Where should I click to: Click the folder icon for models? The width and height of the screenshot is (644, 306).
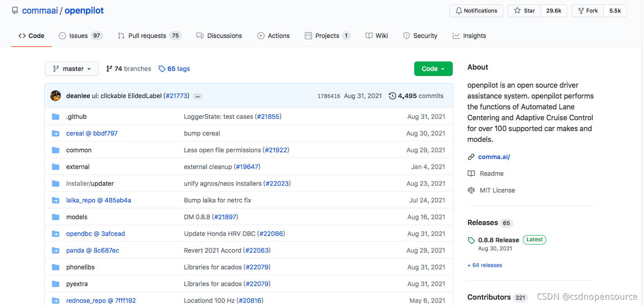pyautogui.click(x=56, y=217)
